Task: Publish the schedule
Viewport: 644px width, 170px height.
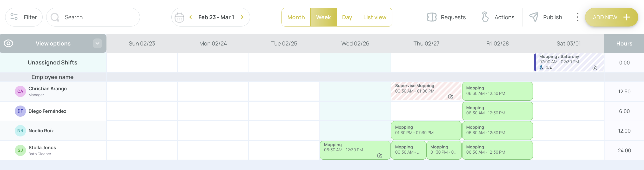Action: [546, 17]
